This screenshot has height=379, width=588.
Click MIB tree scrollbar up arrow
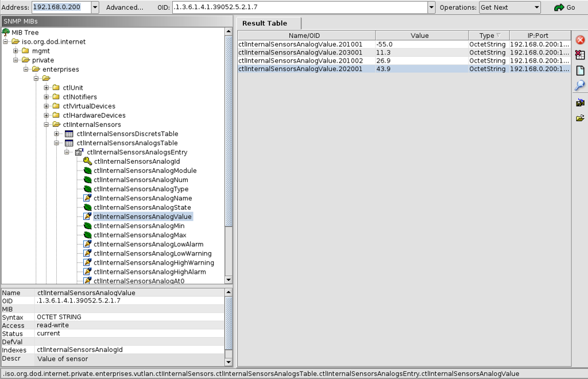coord(229,32)
